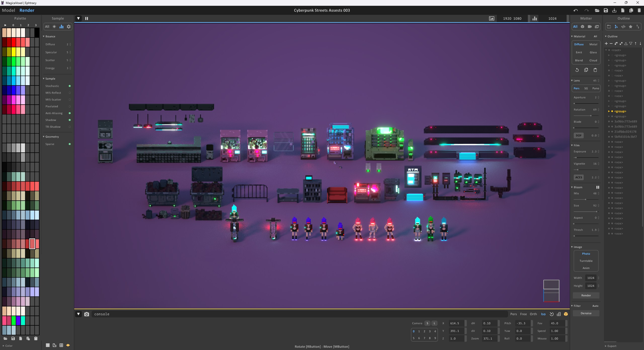Add a node with the Outline plus icon
The height and width of the screenshot is (350, 644).
606,43
